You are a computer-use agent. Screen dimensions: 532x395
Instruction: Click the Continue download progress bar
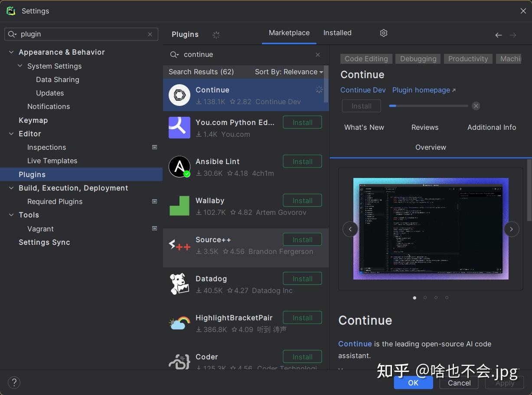428,105
